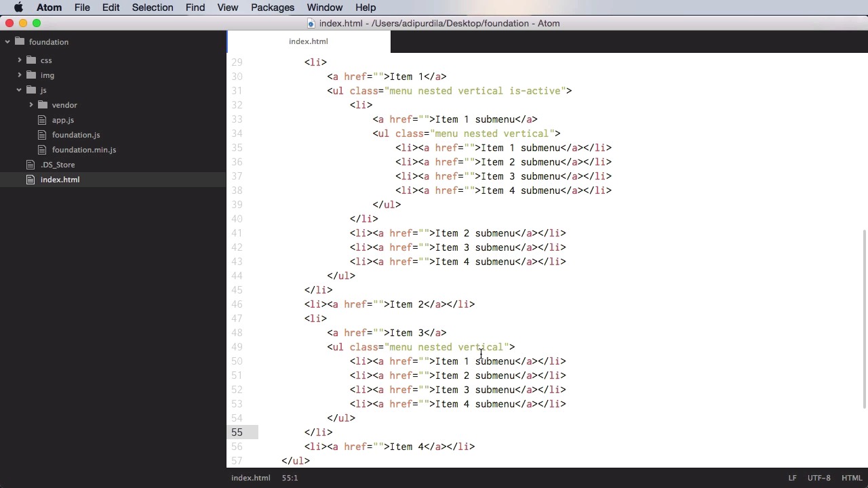Open the Atom application menu
The height and width of the screenshot is (488, 868).
click(49, 7)
